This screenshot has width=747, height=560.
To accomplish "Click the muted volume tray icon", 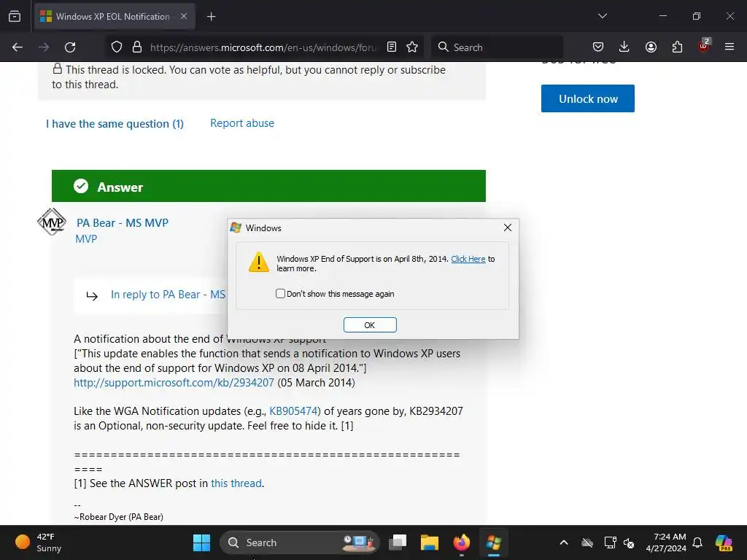I will pyautogui.click(x=629, y=542).
